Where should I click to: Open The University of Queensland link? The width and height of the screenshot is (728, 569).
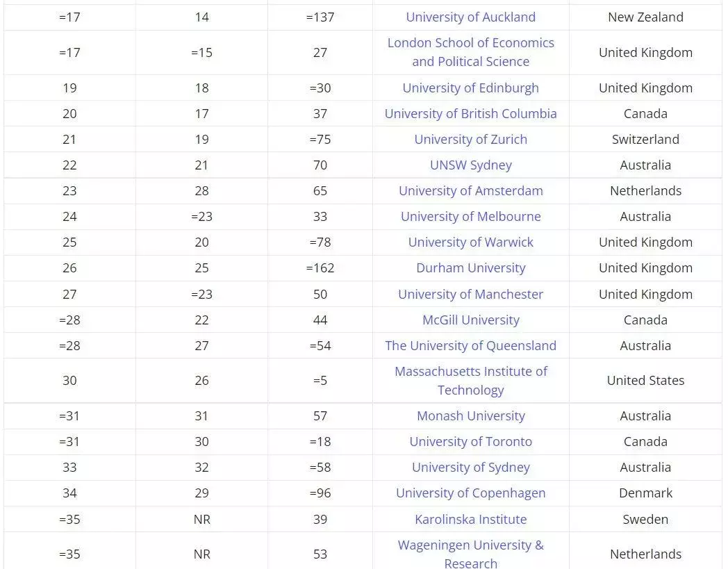point(470,346)
